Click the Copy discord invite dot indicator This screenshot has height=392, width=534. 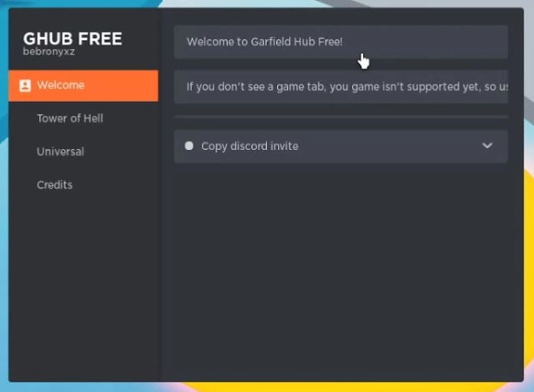coord(189,146)
